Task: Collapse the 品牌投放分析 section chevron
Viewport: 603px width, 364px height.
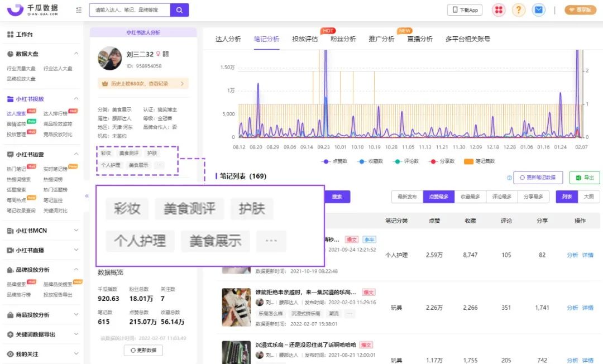Action: click(x=76, y=270)
